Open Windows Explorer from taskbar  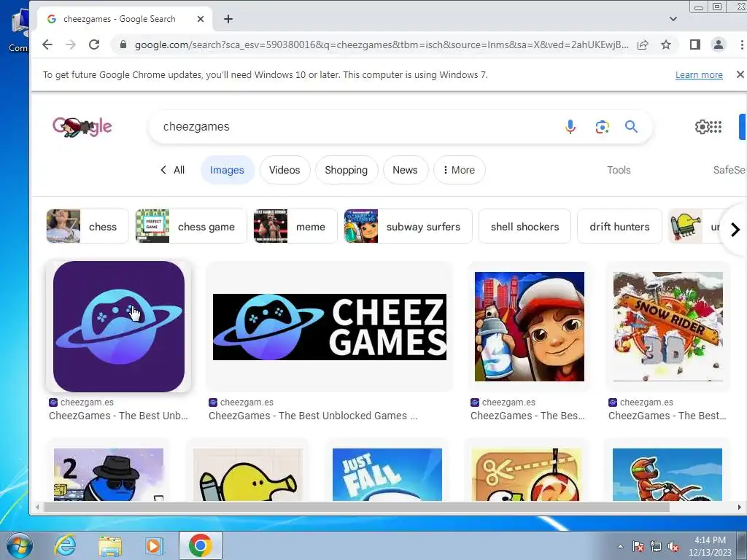[x=110, y=545]
